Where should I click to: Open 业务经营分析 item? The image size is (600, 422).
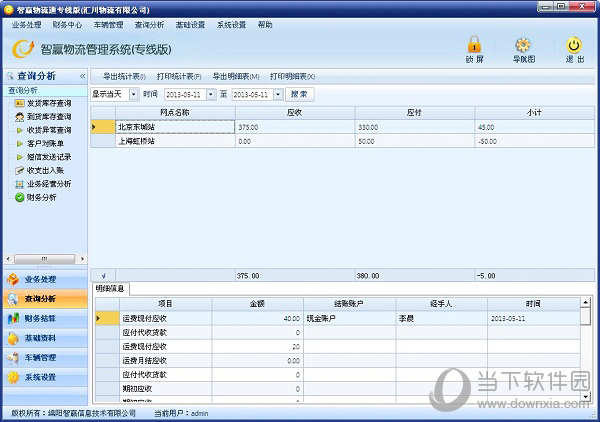(49, 184)
